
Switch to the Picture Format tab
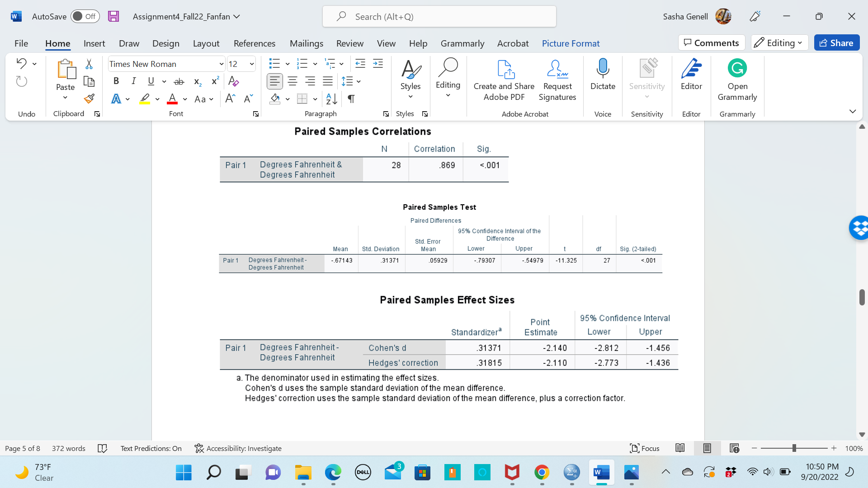pos(571,43)
